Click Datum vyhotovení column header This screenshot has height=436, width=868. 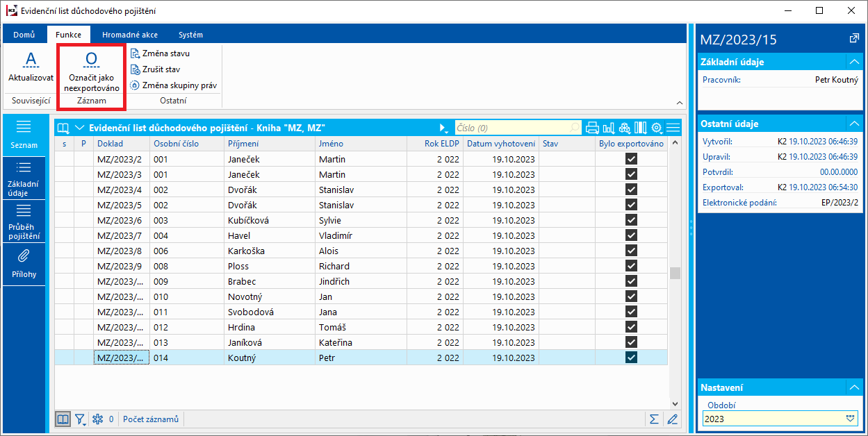[501, 144]
